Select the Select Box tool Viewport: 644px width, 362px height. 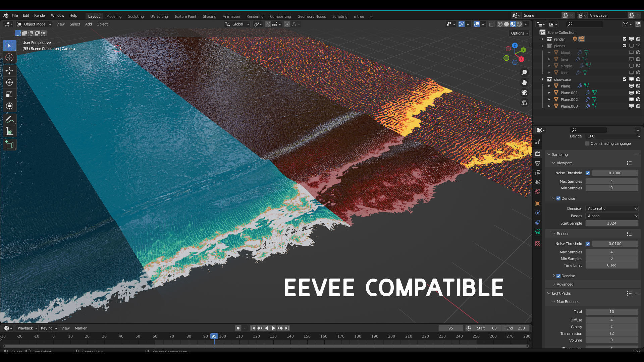click(x=9, y=46)
